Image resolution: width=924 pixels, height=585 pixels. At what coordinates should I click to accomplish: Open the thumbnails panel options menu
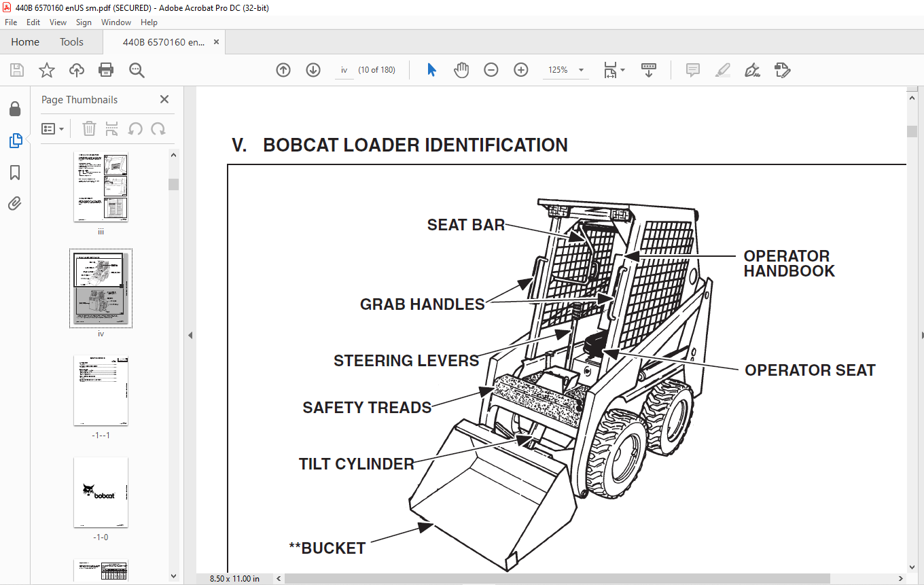(x=53, y=128)
